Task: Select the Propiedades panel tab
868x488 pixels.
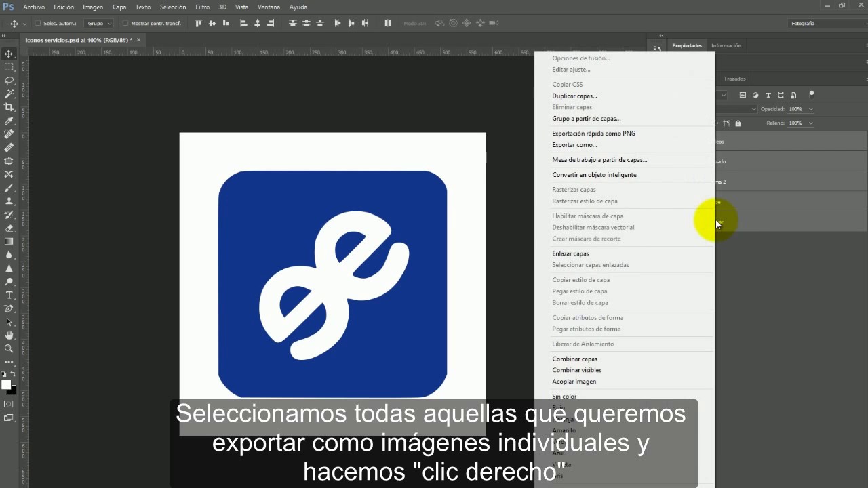Action: pyautogui.click(x=687, y=45)
